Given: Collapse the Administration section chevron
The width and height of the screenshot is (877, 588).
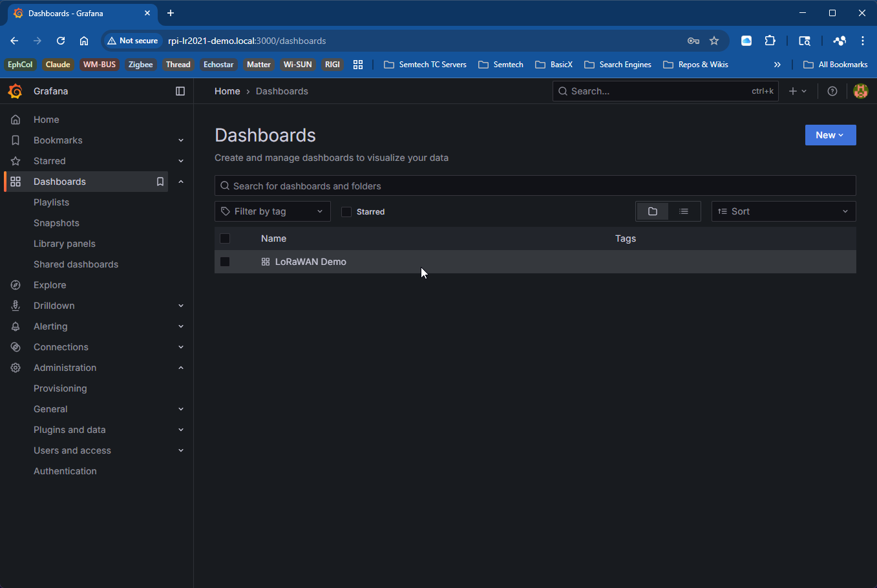Looking at the screenshot, I should (x=181, y=368).
